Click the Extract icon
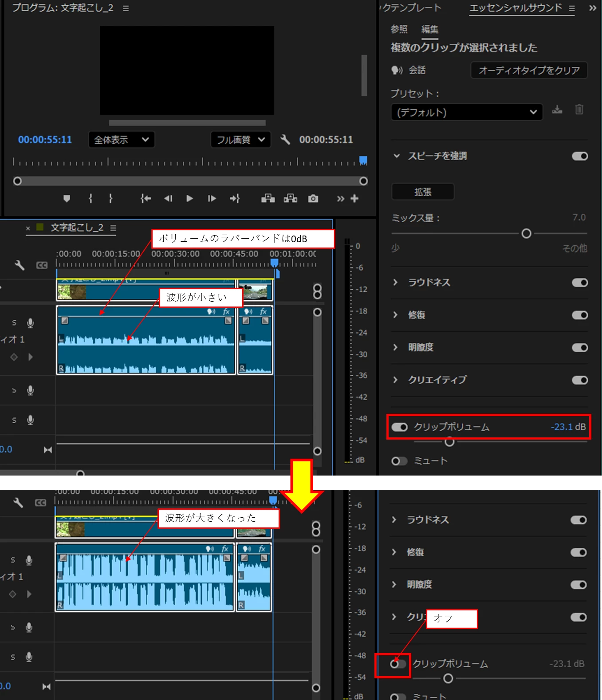Screen dimensions: 602x700 coord(291,198)
